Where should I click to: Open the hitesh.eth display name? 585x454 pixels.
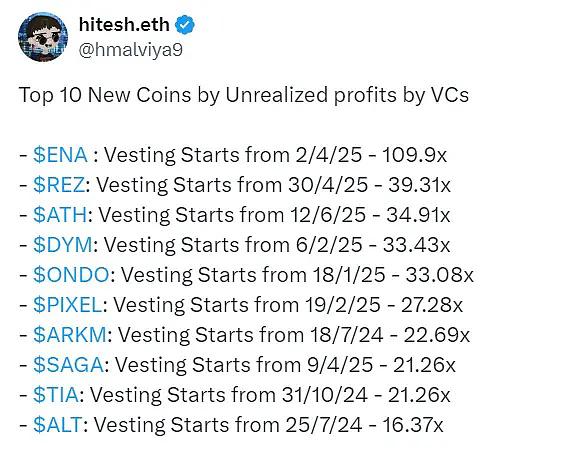click(x=124, y=25)
